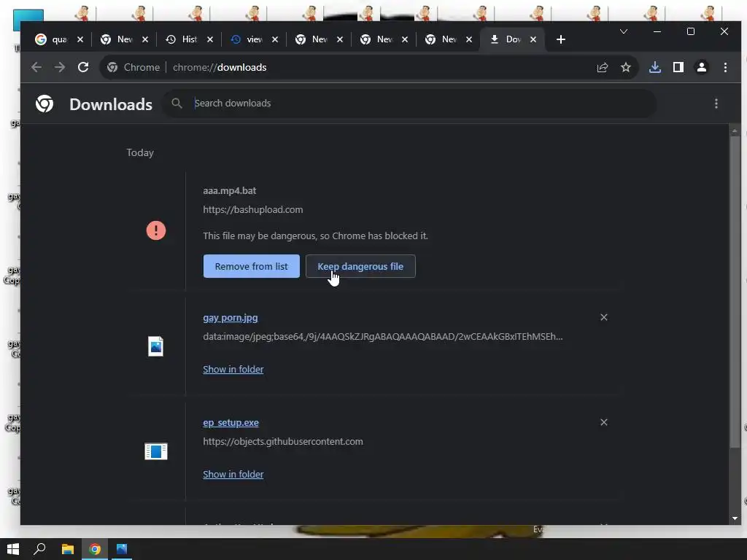Click the scrollbar down arrow
747x560 pixels.
pos(735,518)
